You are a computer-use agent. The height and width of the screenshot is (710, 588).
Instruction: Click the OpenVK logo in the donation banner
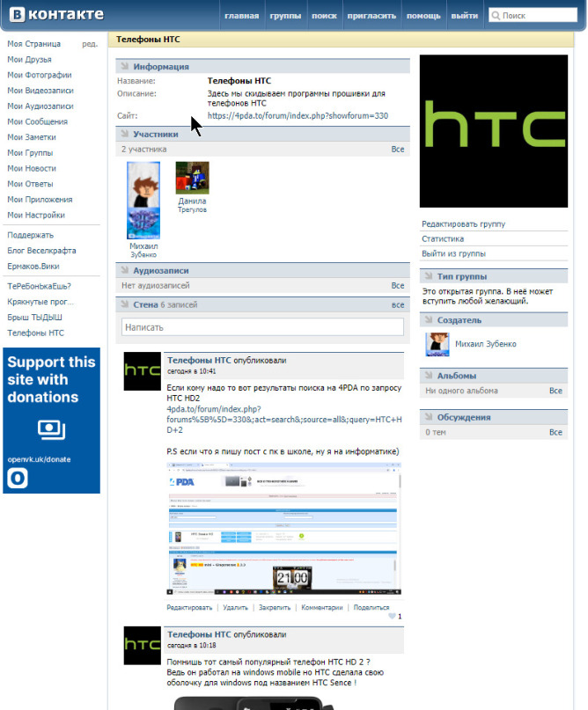click(x=18, y=478)
